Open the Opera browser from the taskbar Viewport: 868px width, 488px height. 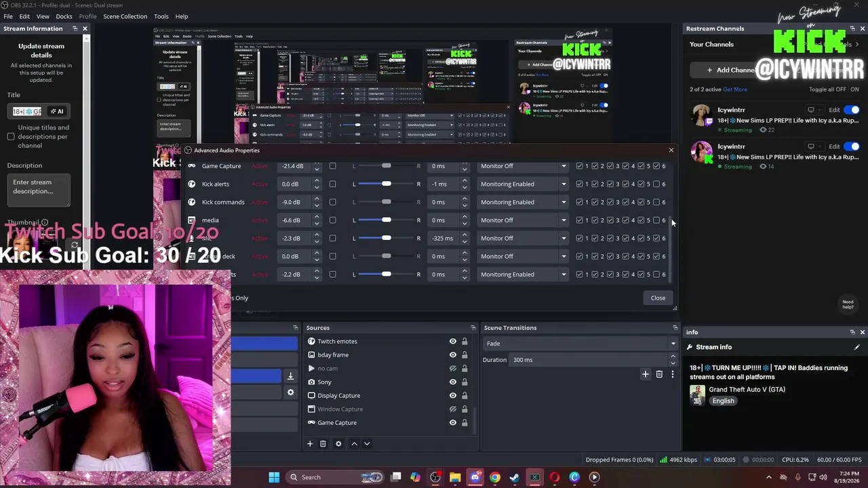pyautogui.click(x=555, y=477)
